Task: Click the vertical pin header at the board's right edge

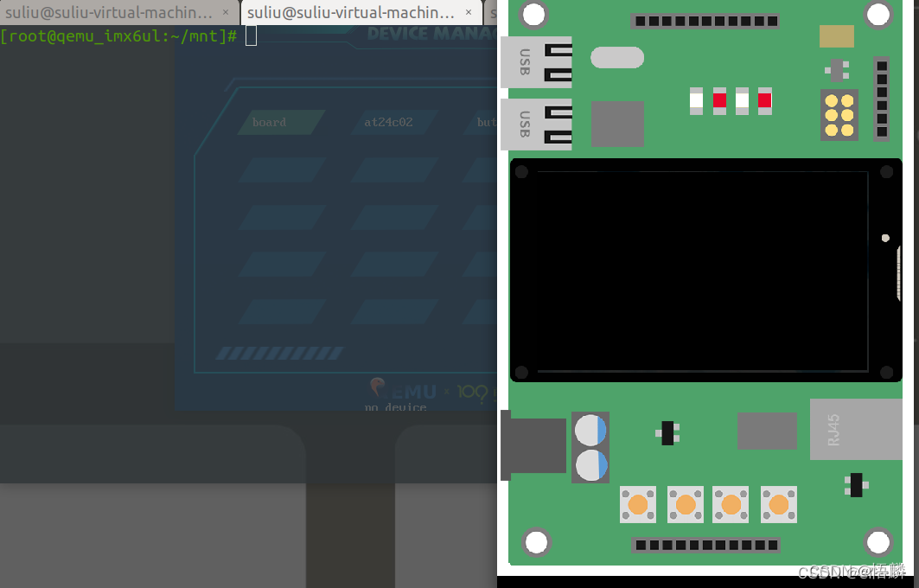Action: coord(882,99)
